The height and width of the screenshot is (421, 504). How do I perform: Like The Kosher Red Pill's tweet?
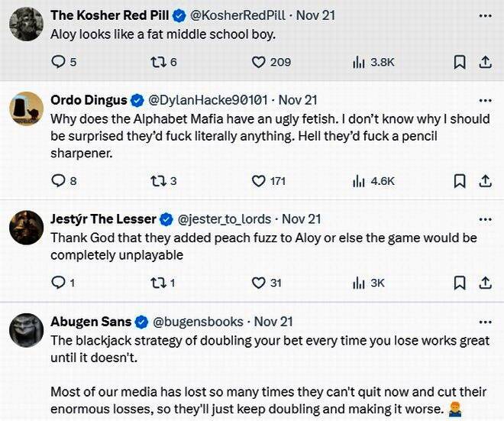tap(259, 63)
